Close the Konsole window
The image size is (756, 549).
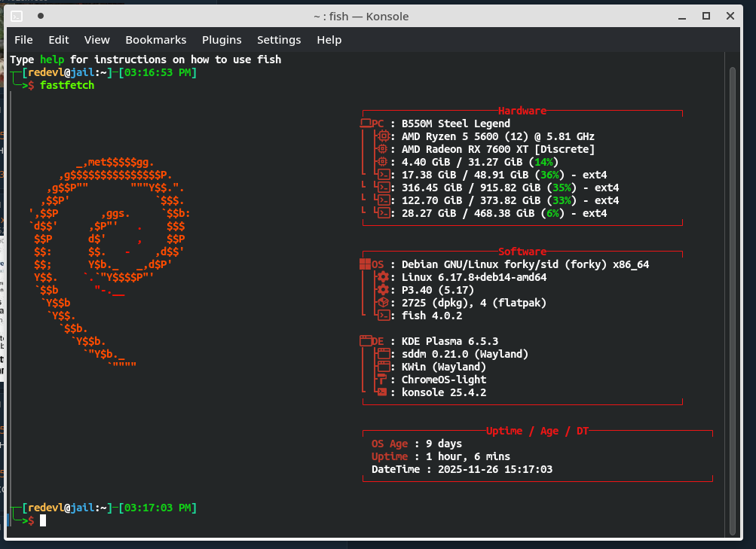[730, 16]
